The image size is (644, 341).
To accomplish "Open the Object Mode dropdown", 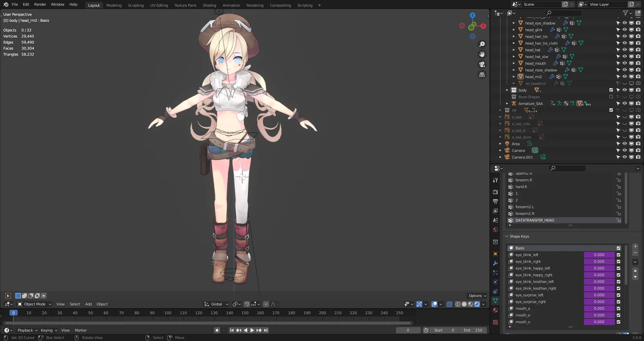I will (35, 304).
